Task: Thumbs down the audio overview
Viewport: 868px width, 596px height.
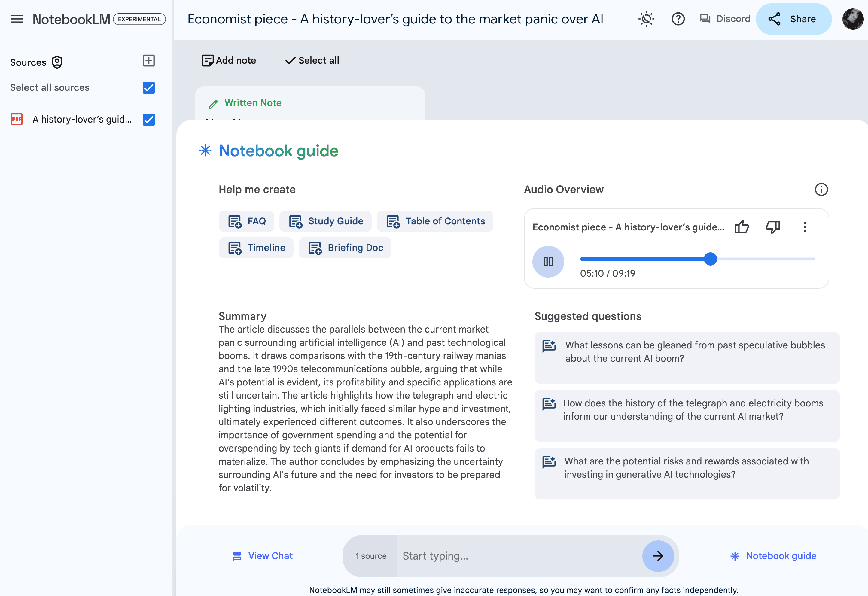Action: coord(773,227)
